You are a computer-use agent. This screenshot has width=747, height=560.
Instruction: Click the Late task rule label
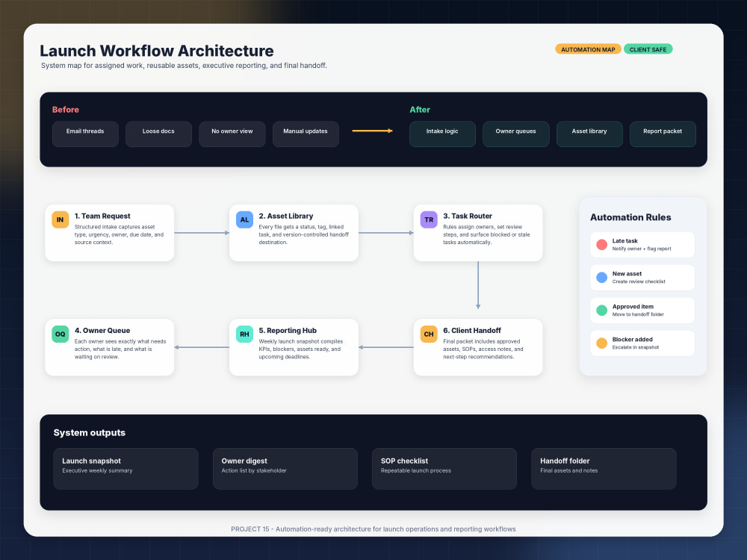tap(624, 241)
